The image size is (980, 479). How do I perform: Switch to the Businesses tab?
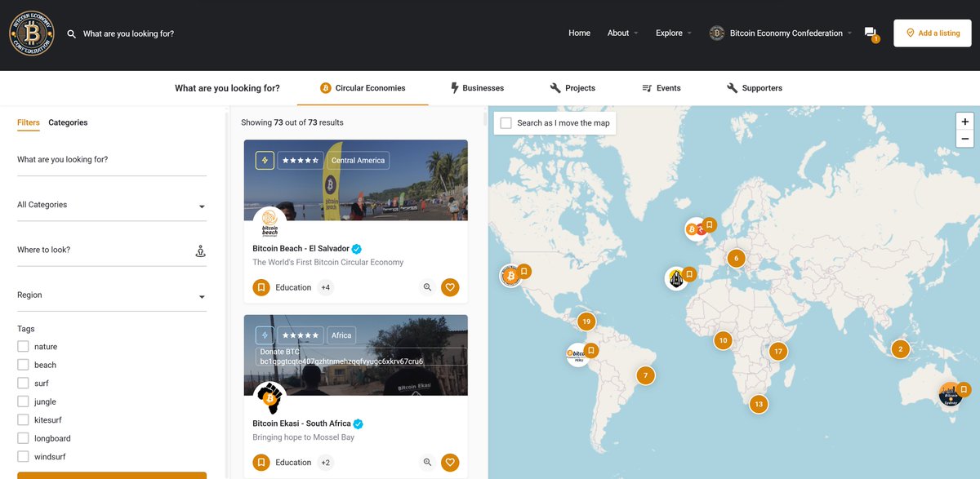click(478, 88)
